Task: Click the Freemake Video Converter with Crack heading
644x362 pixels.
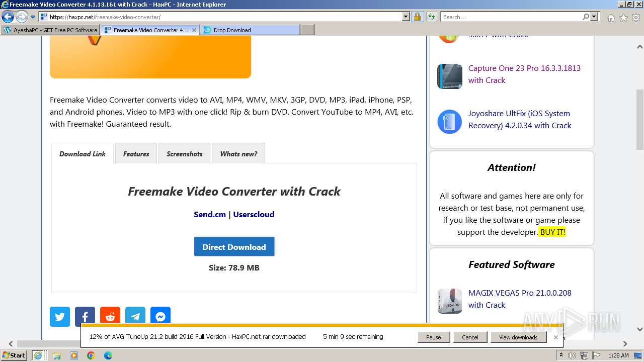Action: click(x=234, y=192)
